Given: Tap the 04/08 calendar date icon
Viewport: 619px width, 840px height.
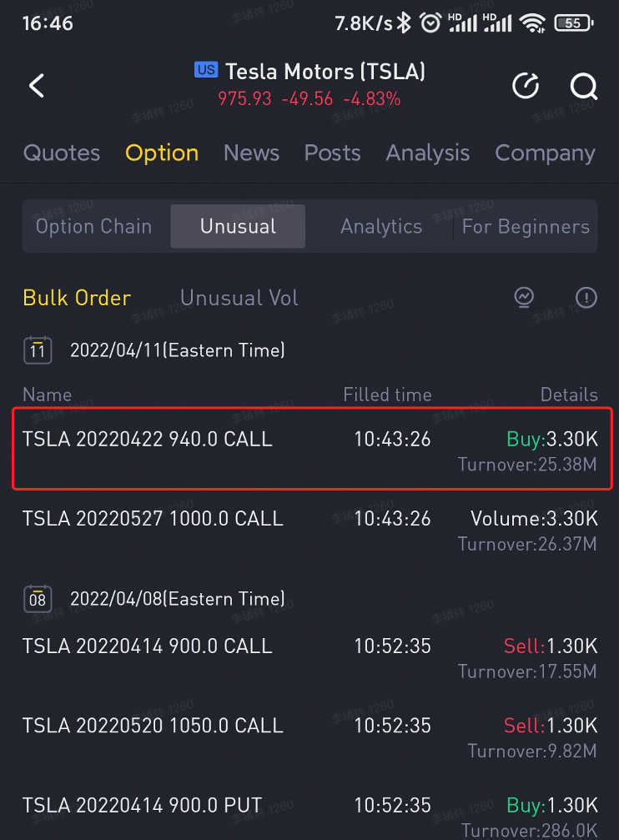Looking at the screenshot, I should click(38, 599).
